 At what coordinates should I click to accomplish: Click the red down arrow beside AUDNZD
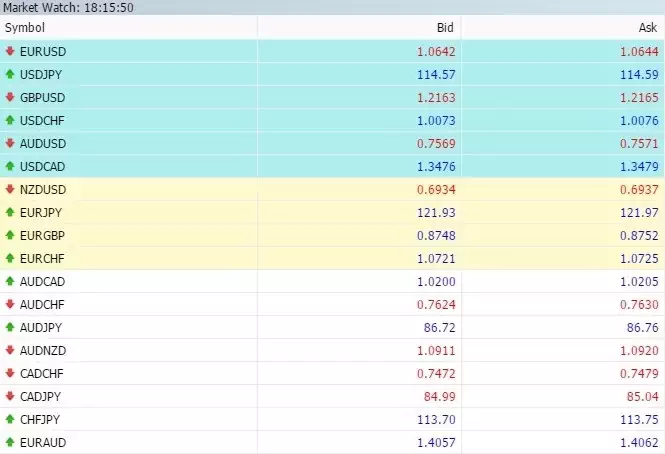tap(10, 350)
